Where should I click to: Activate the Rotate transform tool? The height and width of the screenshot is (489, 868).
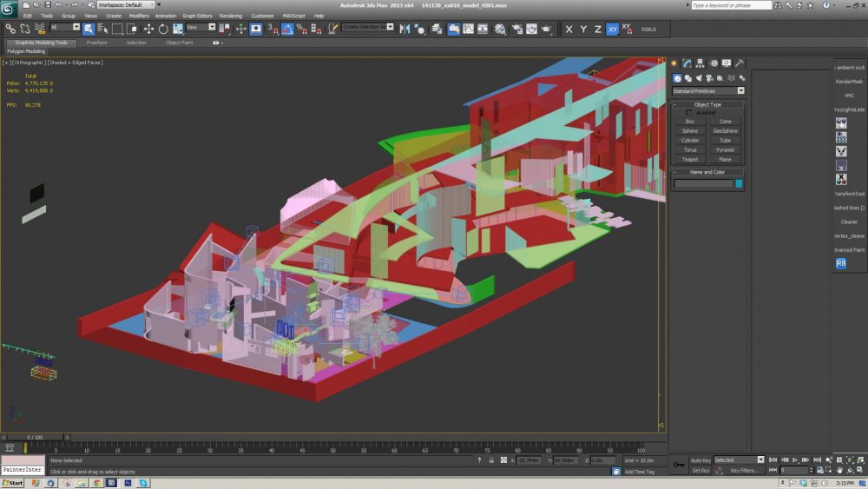[x=163, y=29]
